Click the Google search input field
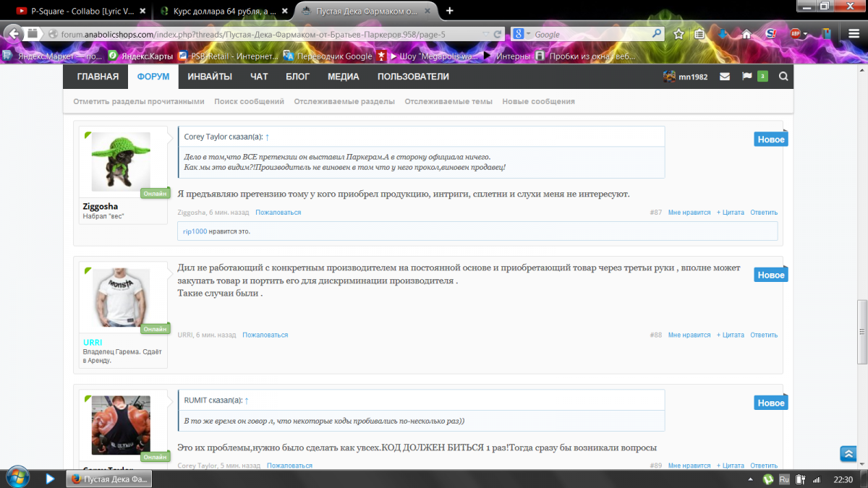 coord(590,34)
